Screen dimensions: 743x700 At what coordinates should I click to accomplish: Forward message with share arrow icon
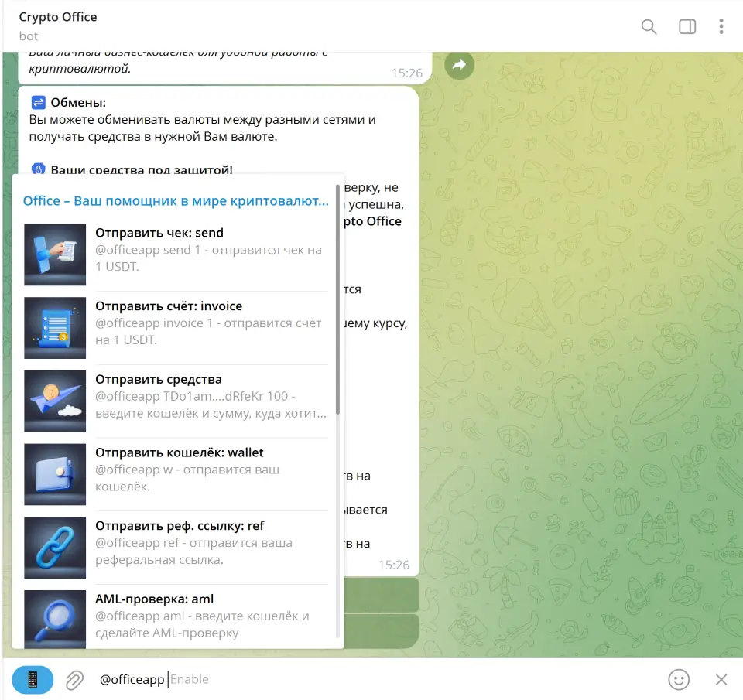459,65
